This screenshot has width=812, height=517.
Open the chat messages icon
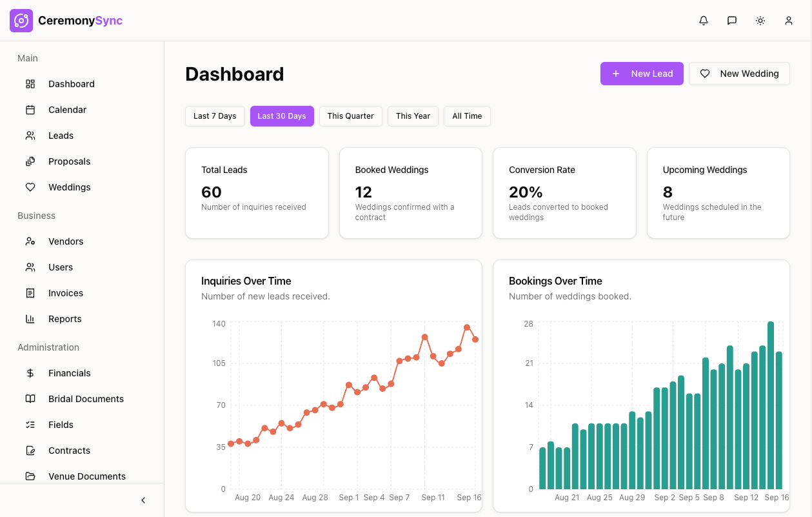click(731, 20)
